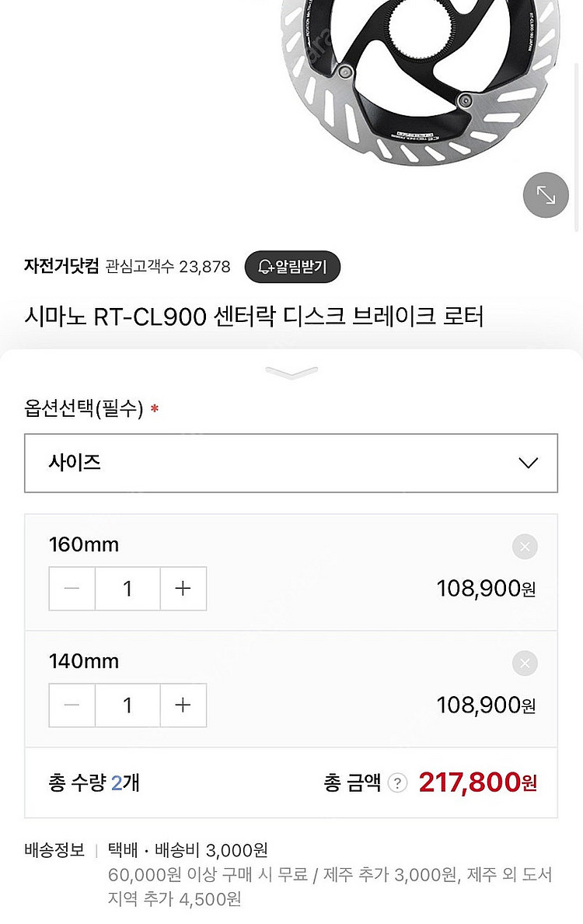Click the 160mm quantity input field

point(127,589)
